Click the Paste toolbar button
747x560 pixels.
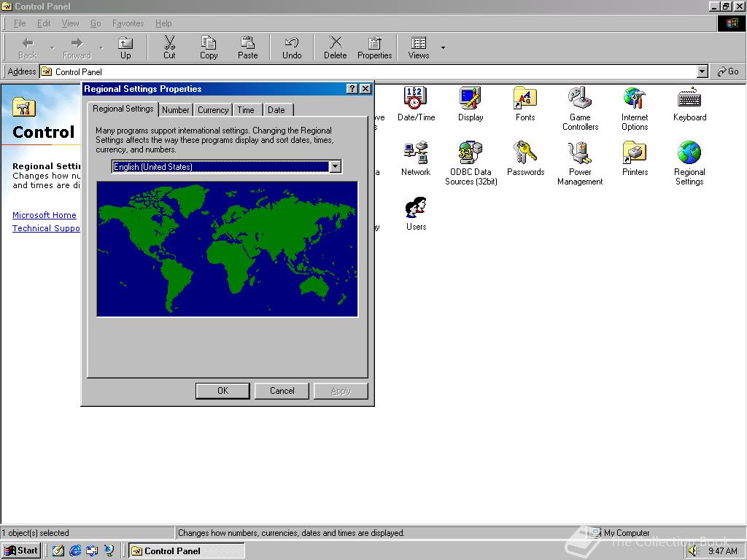click(247, 47)
